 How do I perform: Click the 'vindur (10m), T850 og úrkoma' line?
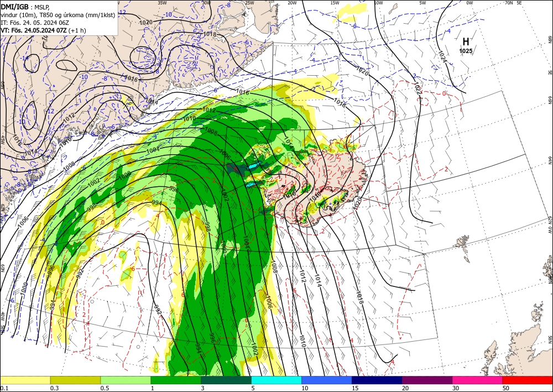[58, 15]
